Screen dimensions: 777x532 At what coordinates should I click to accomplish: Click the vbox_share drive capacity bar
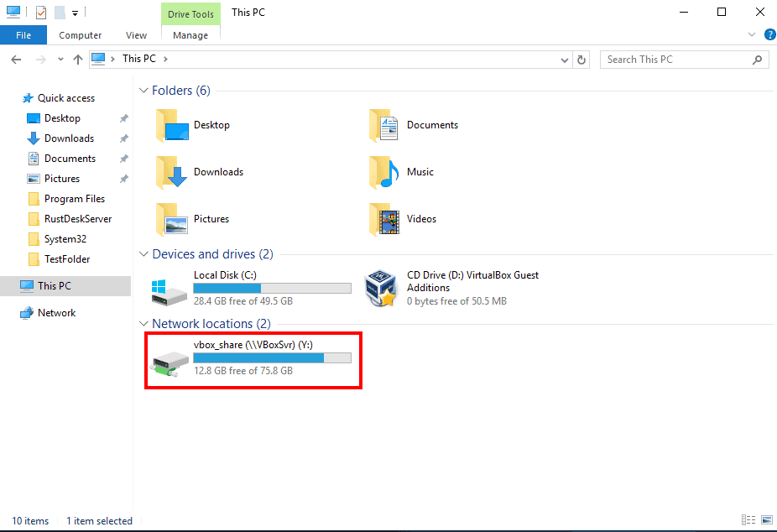(x=272, y=357)
